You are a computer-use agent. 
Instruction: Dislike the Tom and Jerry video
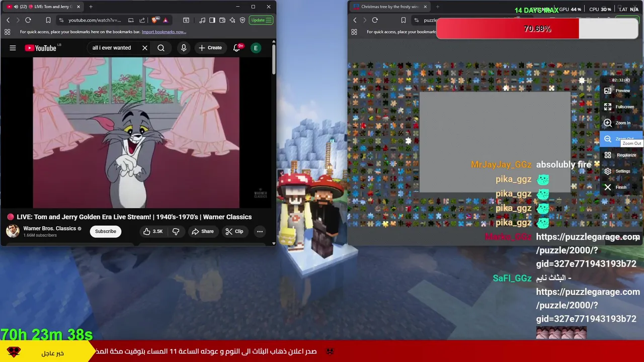pos(176,231)
